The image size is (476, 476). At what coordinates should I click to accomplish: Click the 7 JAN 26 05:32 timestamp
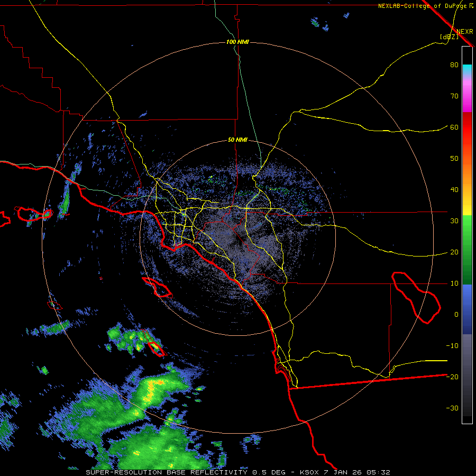(358, 472)
